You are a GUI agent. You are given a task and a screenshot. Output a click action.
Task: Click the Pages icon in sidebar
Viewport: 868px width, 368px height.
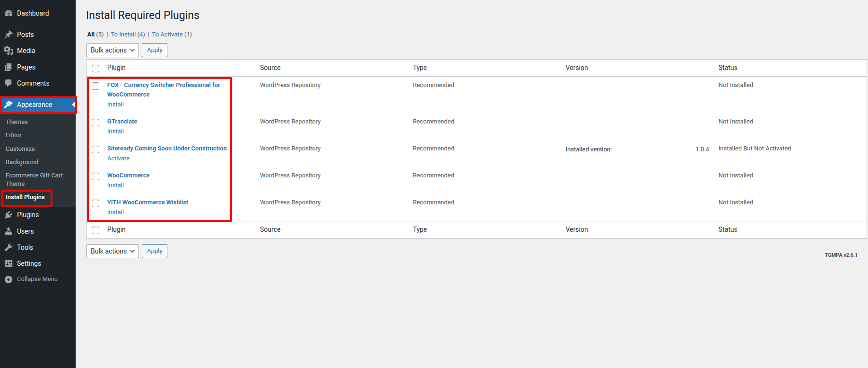[9, 67]
